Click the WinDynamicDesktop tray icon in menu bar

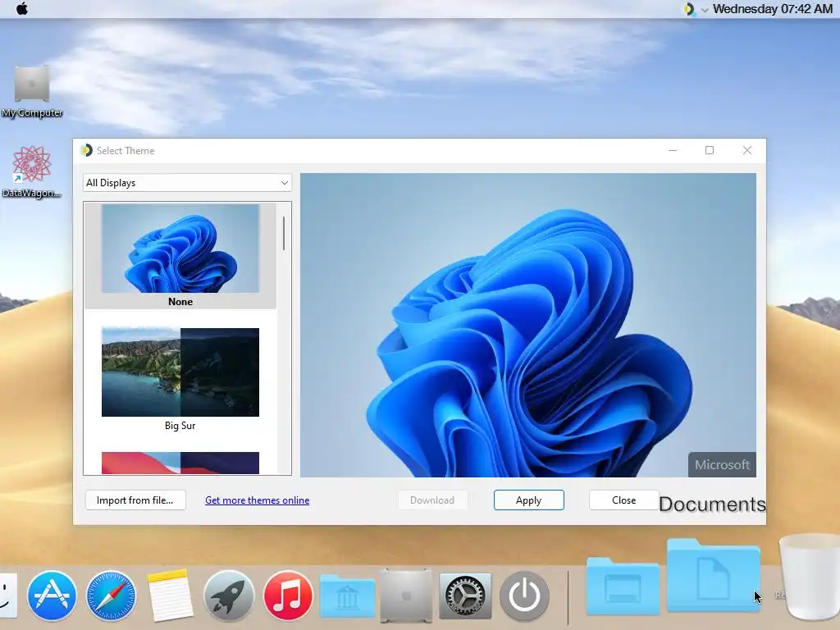(688, 9)
